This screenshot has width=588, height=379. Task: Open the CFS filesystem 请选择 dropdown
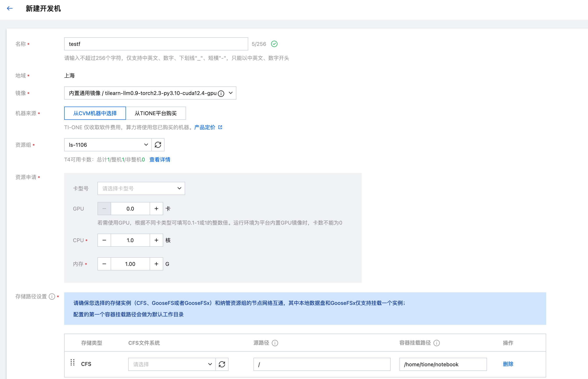coord(172,364)
